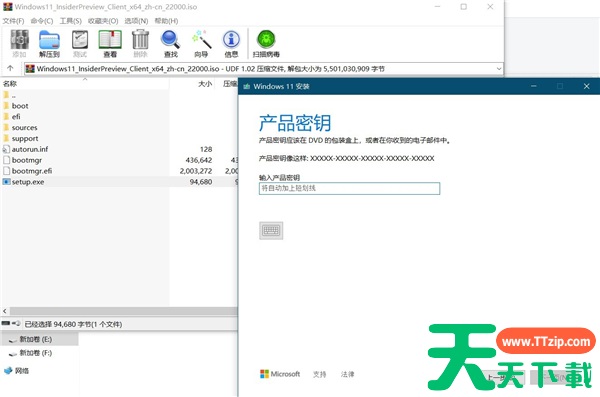The image size is (600, 397).
Task: Click the size value 2,003,272
Action: [196, 171]
